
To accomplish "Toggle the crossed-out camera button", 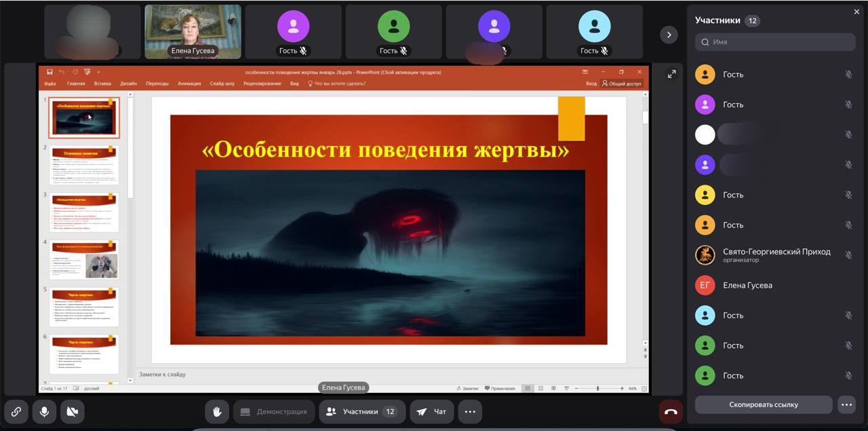I will click(72, 411).
